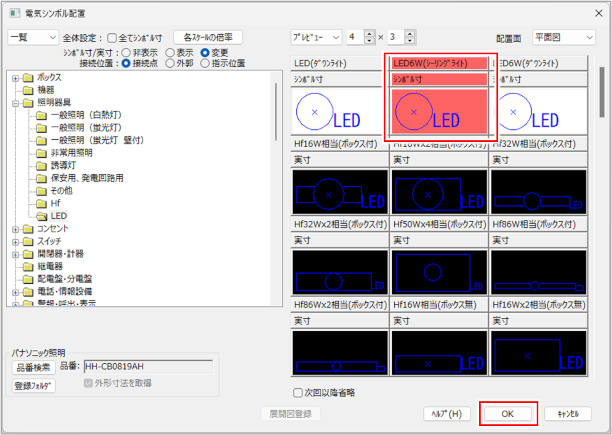Check the 次回以降省略 checkbox
Screen dimensions: 612x435
point(298,393)
